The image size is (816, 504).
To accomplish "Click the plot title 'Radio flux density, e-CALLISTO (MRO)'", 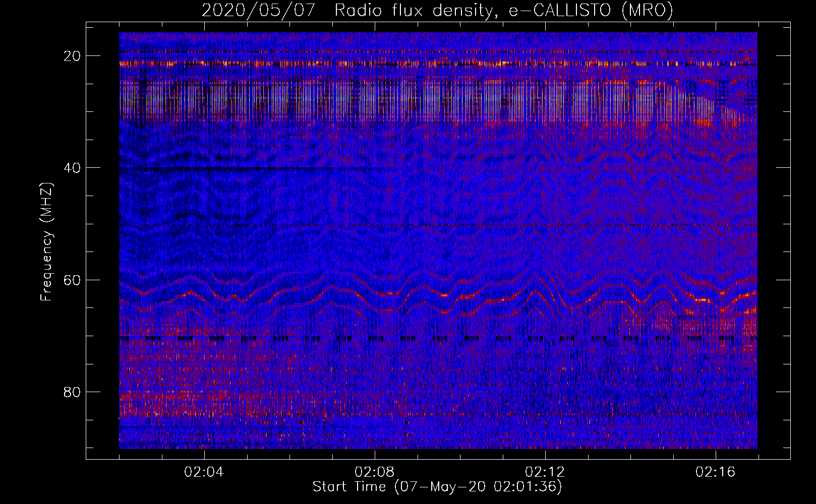I will pyautogui.click(x=503, y=11).
